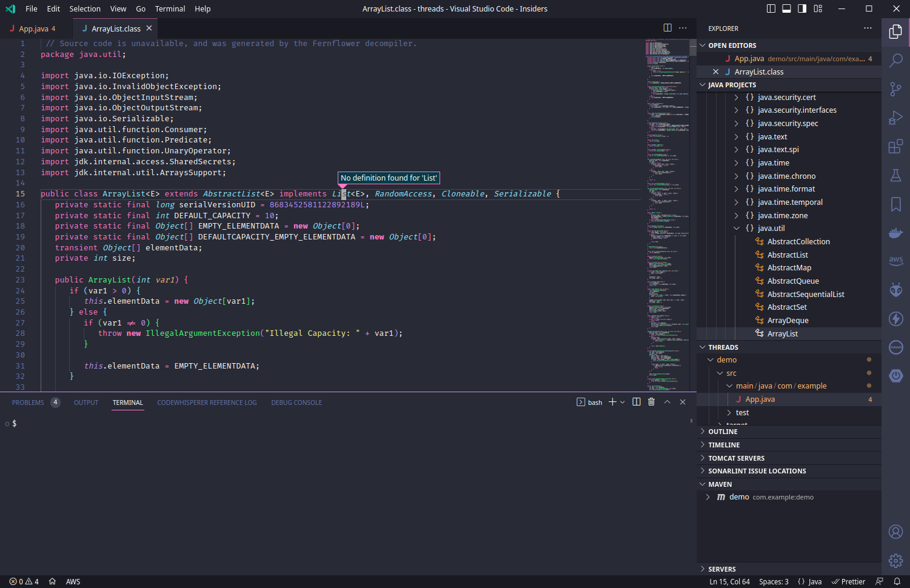910x588 pixels.
Task: Expand the java.security.cert package
Action: pos(736,97)
